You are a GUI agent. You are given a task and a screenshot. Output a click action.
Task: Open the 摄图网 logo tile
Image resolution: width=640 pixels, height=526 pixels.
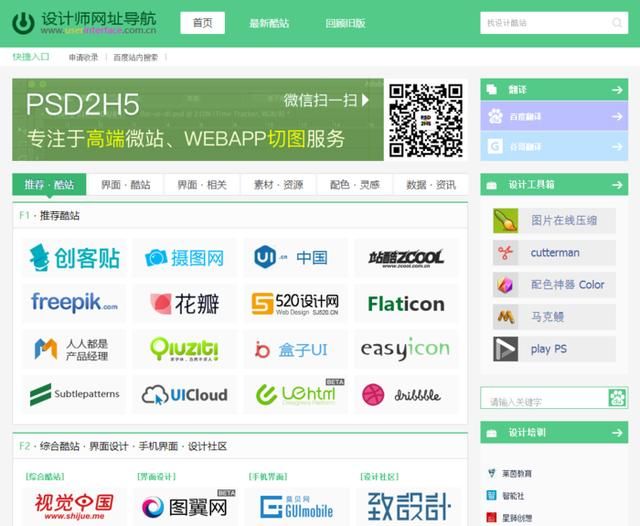coord(184,258)
